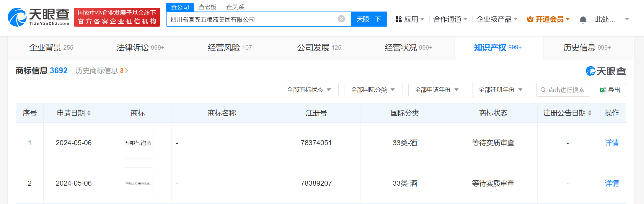Open the 合作通道 dropdown menu
The image size is (644, 204).
click(x=450, y=19)
